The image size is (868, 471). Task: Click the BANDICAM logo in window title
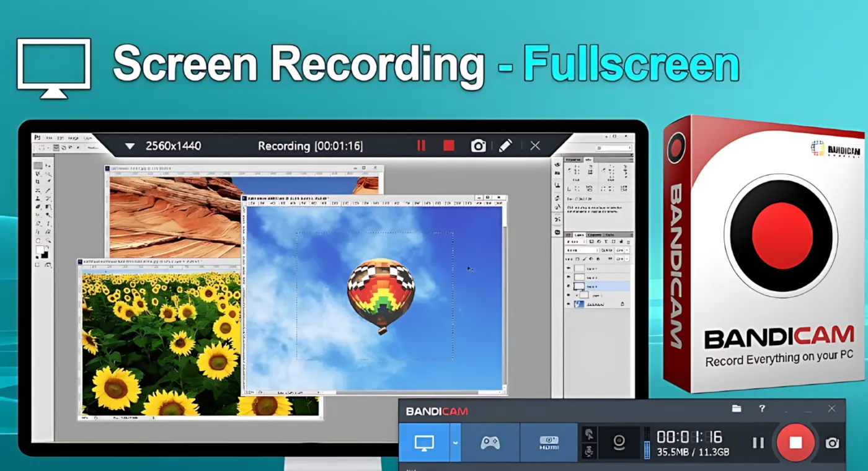[437, 412]
